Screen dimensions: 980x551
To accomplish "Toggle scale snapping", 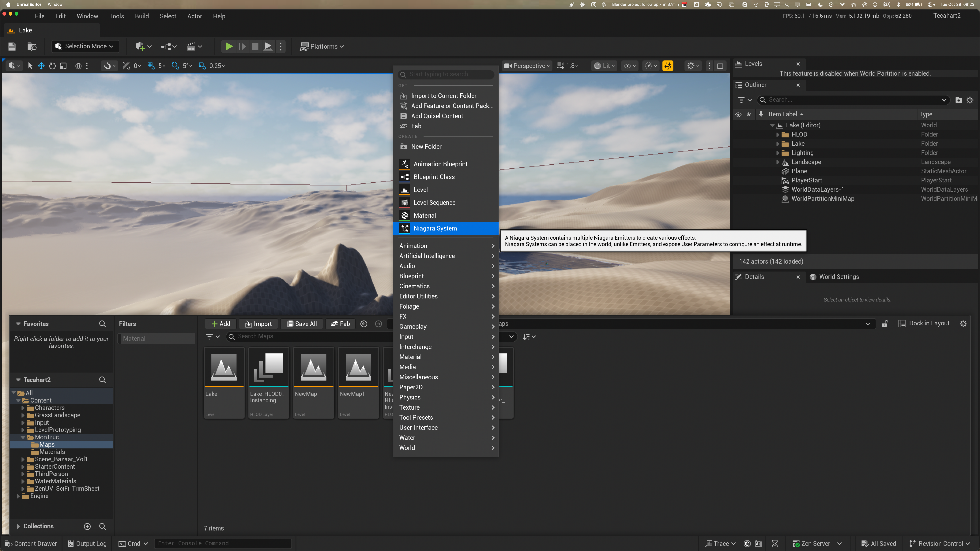I will pos(202,66).
